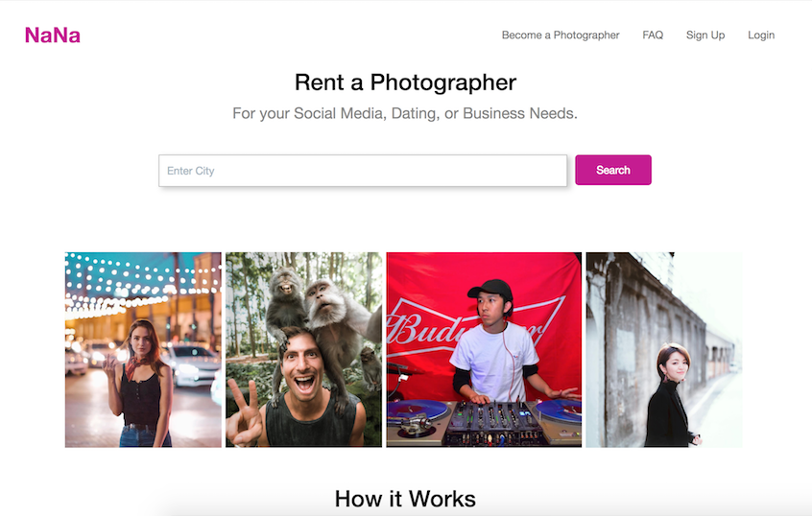812x516 pixels.
Task: Click the Login link
Action: (x=761, y=35)
